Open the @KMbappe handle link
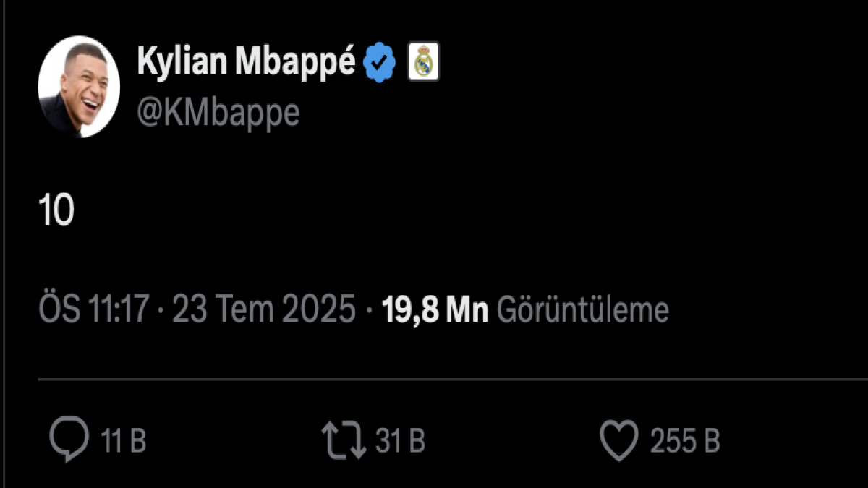This screenshot has height=488, width=868. click(x=218, y=114)
